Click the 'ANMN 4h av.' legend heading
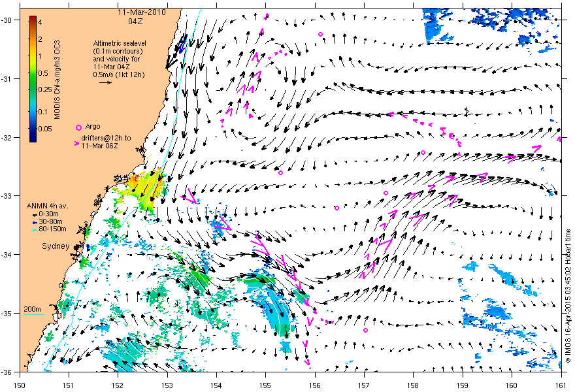Screen dimensions: 575x392 pyautogui.click(x=47, y=206)
